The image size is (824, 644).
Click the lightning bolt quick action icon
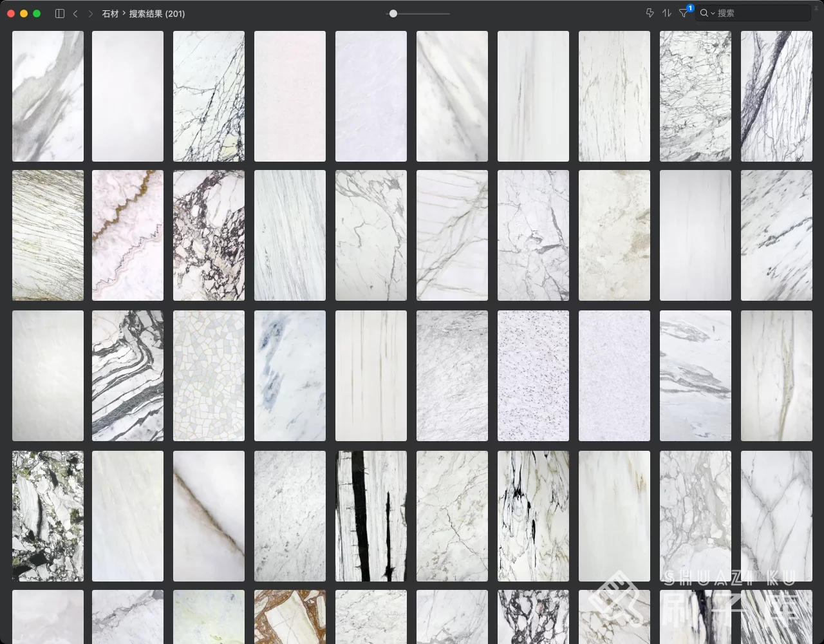click(x=650, y=14)
